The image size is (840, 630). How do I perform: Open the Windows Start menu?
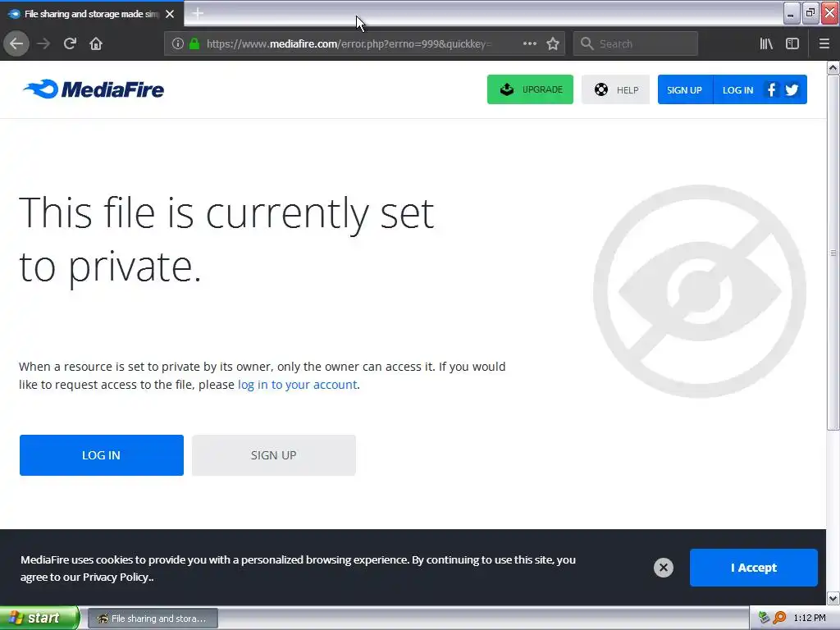39,618
